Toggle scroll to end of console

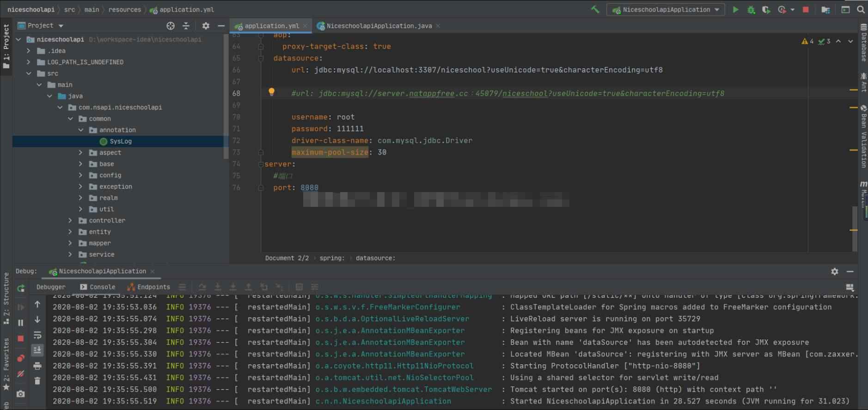pos(37,350)
